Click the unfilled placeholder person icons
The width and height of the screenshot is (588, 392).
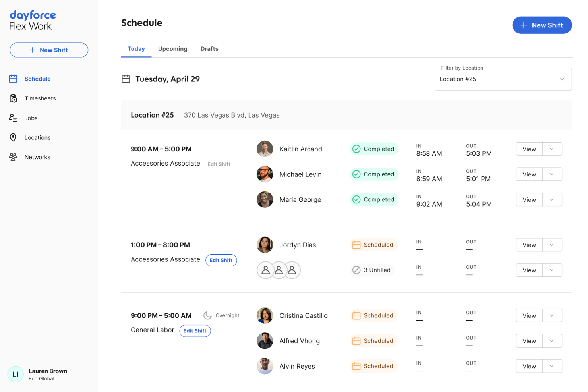tap(279, 270)
